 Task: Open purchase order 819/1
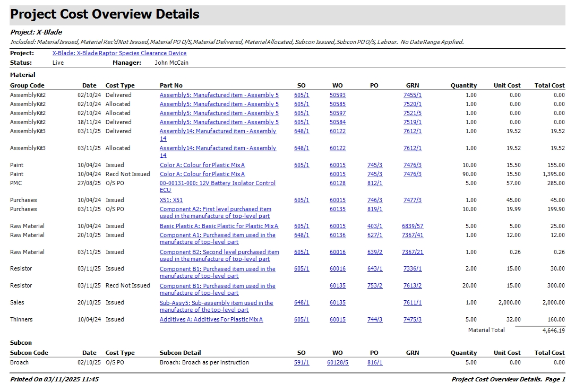pyautogui.click(x=374, y=210)
